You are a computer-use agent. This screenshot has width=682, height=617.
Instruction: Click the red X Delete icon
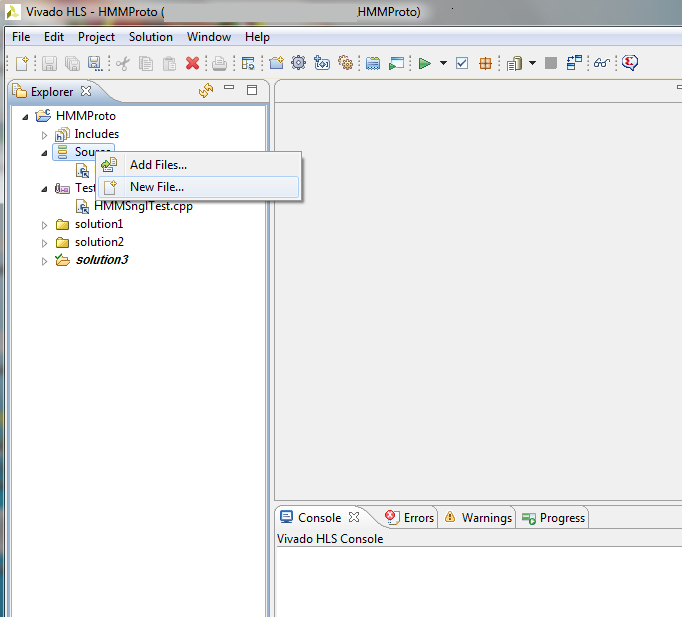click(192, 63)
